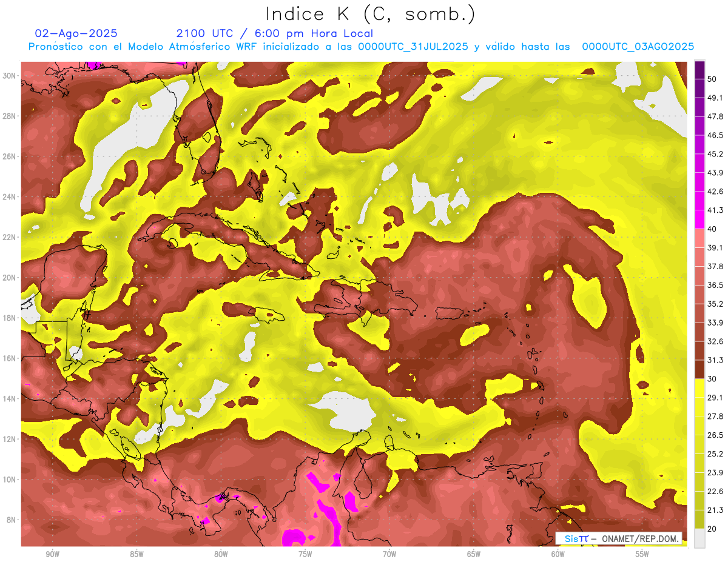Click the colorbar value 41.3
Screen dimensions: 728x562
715,210
